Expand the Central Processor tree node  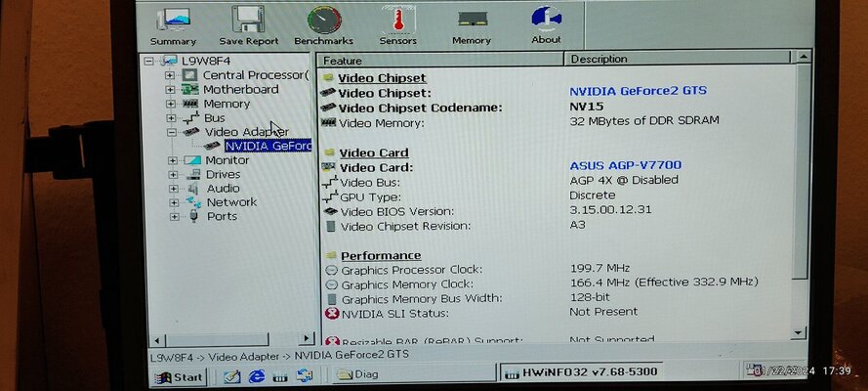pos(172,75)
